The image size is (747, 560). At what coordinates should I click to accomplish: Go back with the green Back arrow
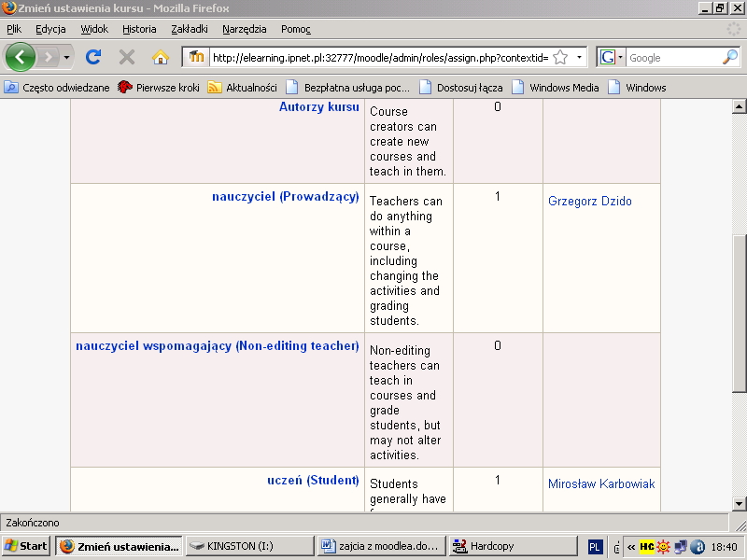click(x=20, y=57)
